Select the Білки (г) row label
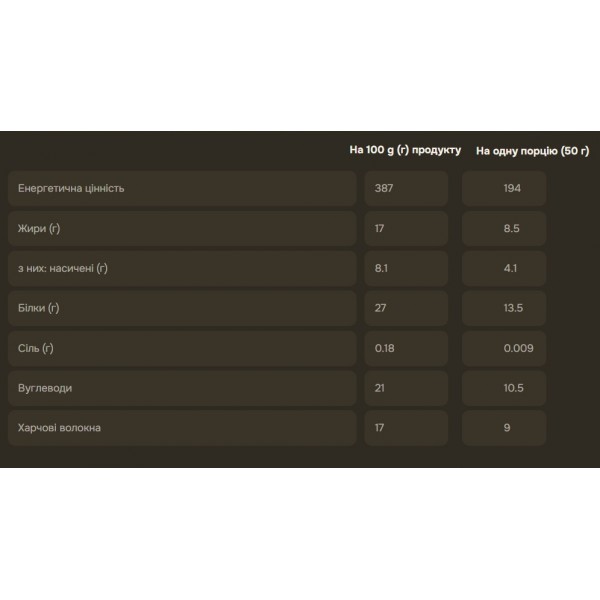The width and height of the screenshot is (600, 600). (x=183, y=308)
